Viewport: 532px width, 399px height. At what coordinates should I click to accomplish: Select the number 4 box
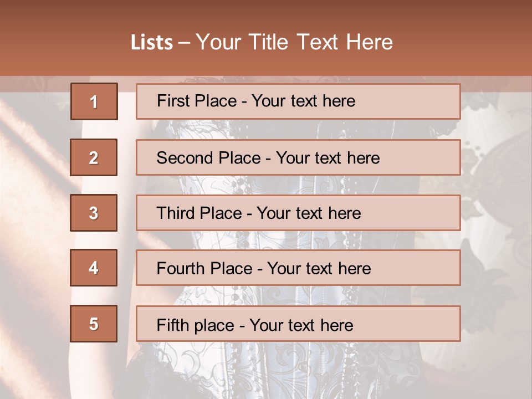tap(94, 268)
